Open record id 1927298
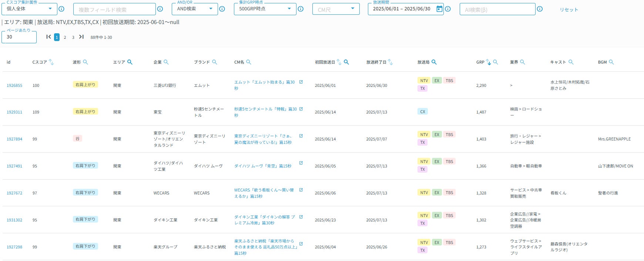Screen dimensions: 644x261 coord(14,247)
